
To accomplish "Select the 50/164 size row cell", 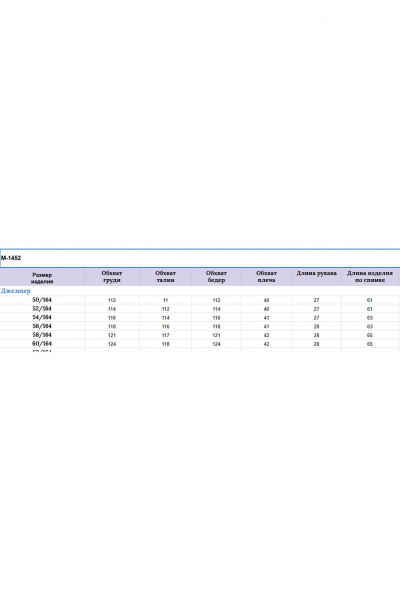I will point(42,300).
